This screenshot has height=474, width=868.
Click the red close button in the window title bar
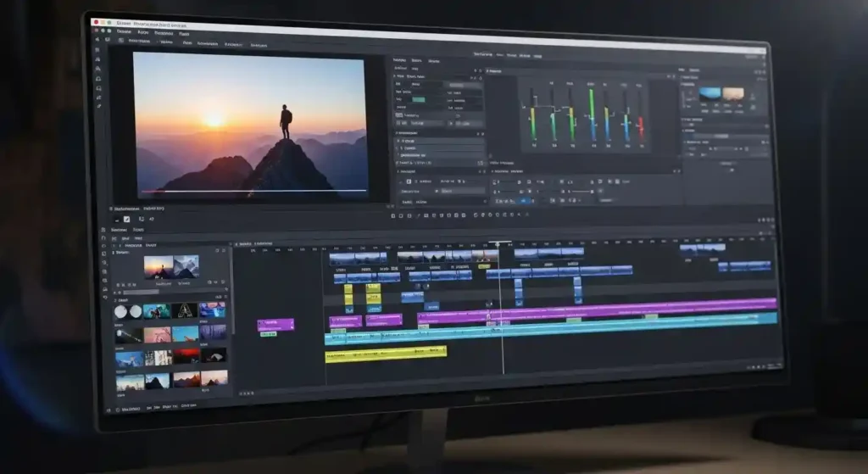pyautogui.click(x=96, y=22)
